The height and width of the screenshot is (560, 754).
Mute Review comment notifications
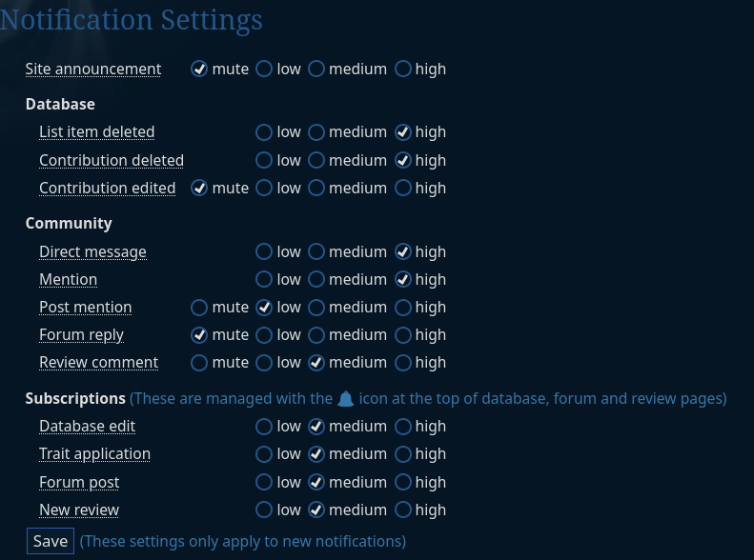[199, 362]
